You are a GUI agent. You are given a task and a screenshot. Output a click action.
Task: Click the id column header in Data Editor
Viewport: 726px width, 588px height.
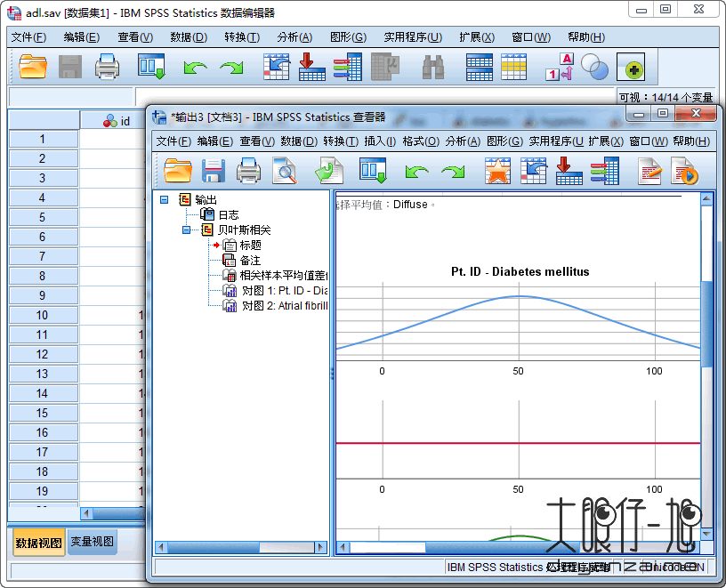pyautogui.click(x=114, y=121)
